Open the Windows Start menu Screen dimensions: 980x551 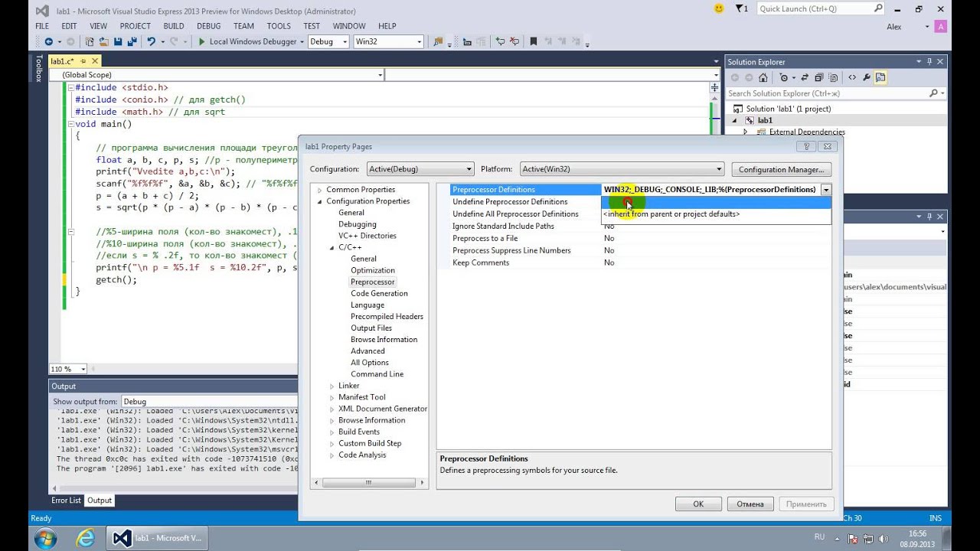pyautogui.click(x=44, y=538)
